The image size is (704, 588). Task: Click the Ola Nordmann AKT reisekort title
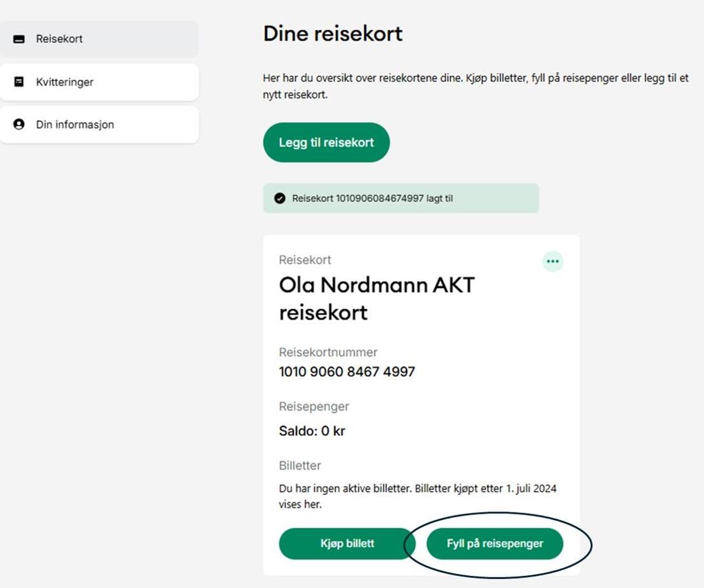pyautogui.click(x=376, y=299)
